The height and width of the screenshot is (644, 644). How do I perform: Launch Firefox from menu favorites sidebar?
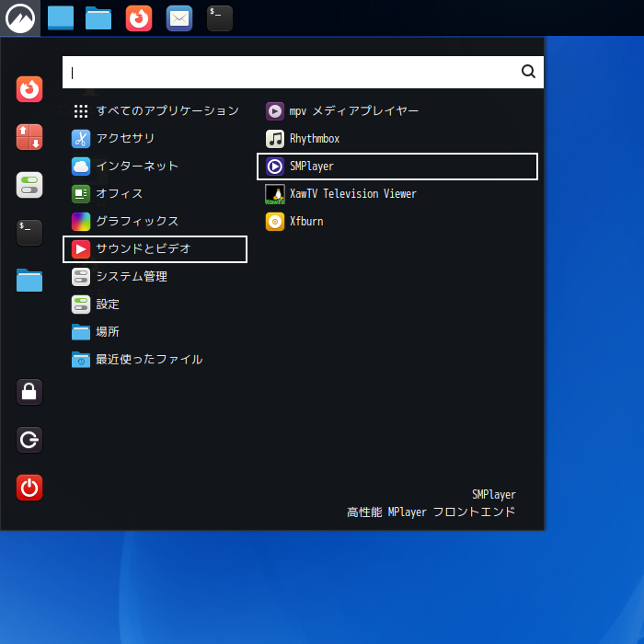29,89
